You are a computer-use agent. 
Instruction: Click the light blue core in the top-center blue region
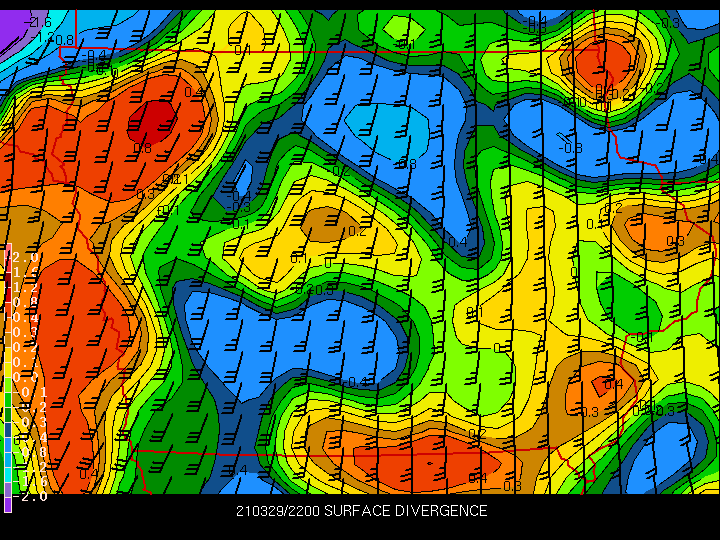pos(388,131)
